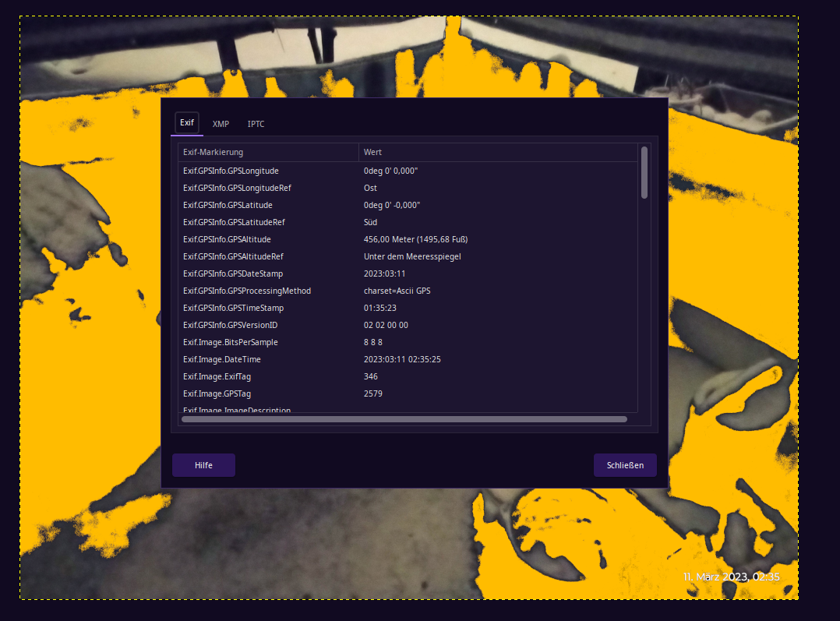Click the time value 01:35:23
The image size is (840, 621).
(379, 308)
